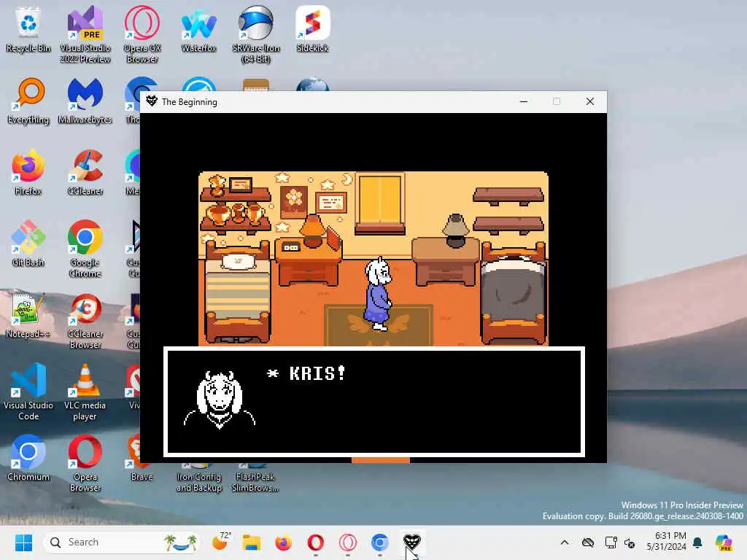Click Toriel character in the bedroom
747x560 pixels.
(x=379, y=294)
